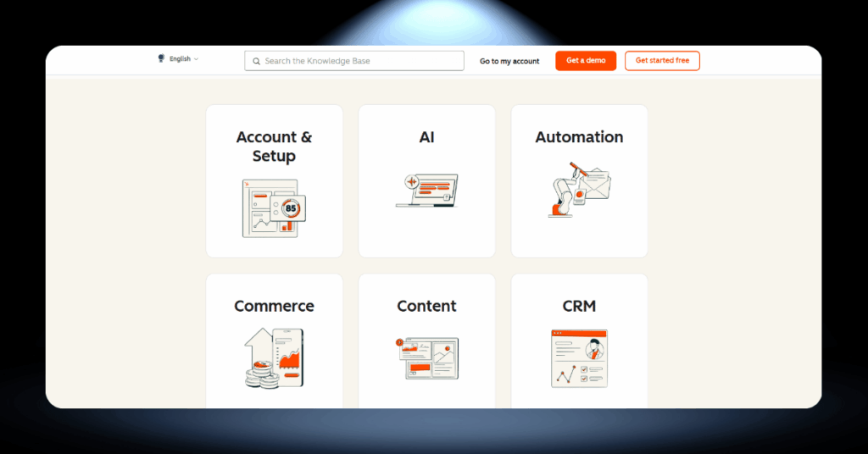The image size is (868, 454).
Task: Click the Content web layout illustration
Action: [427, 358]
